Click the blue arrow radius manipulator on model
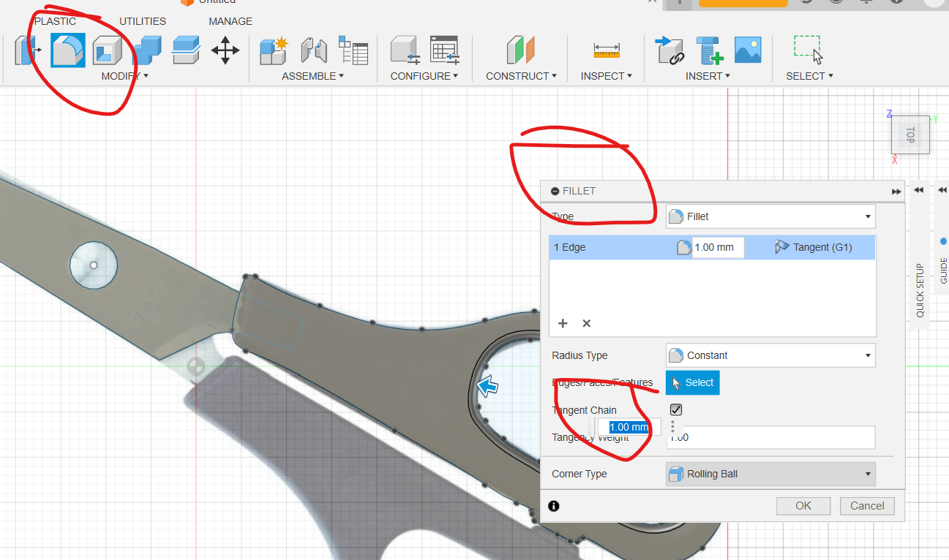Screen dimensions: 949x560 pos(487,387)
